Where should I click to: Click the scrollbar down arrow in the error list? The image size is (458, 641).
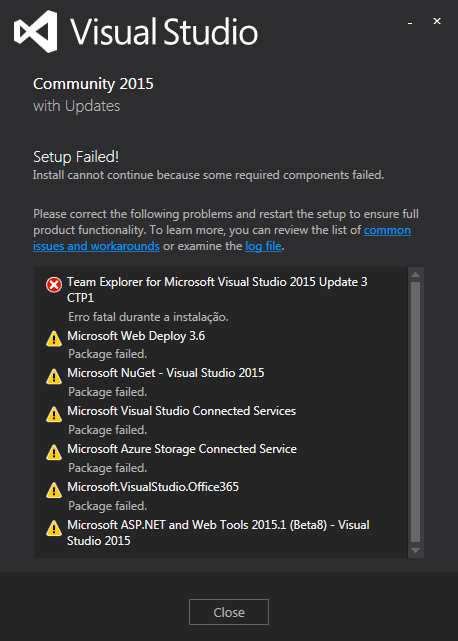click(415, 551)
